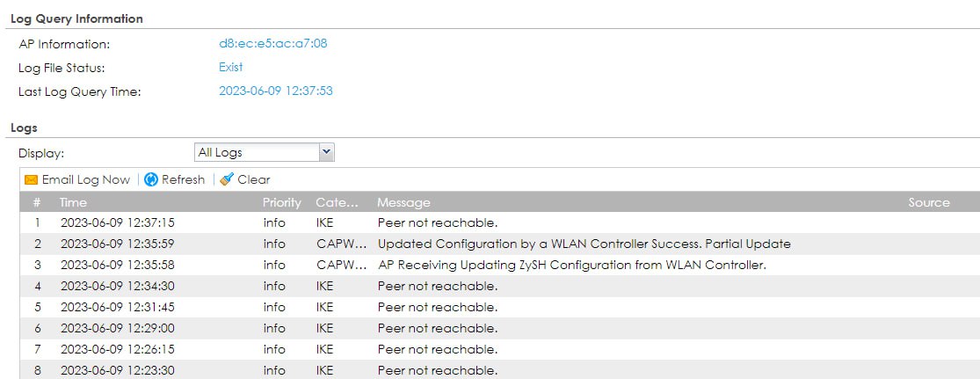Click the Display dropdown arrow
Viewport: 980px width, 379px height.
[326, 152]
